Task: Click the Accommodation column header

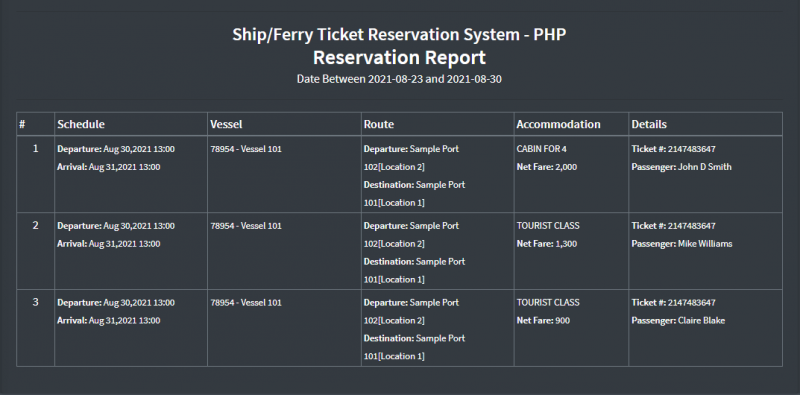Action: 571,124
